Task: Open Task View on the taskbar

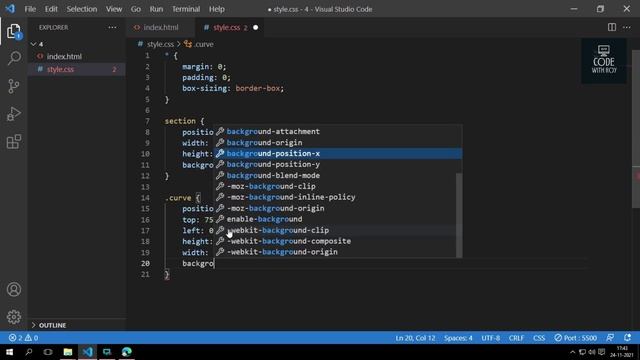Action: click(x=48, y=352)
